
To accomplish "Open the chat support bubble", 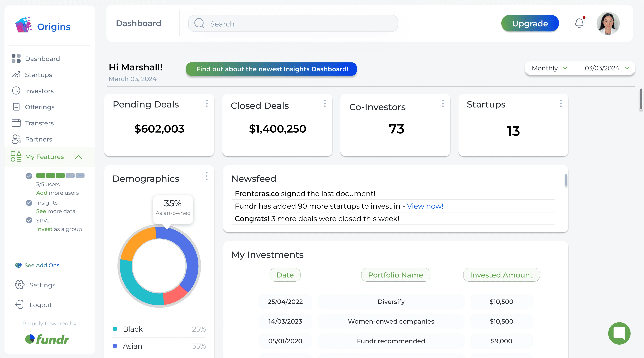I will click(619, 333).
